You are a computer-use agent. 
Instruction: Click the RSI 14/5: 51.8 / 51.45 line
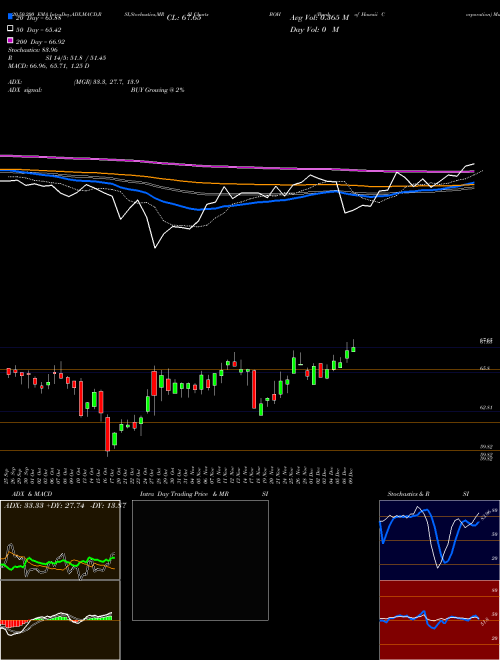(x=57, y=58)
